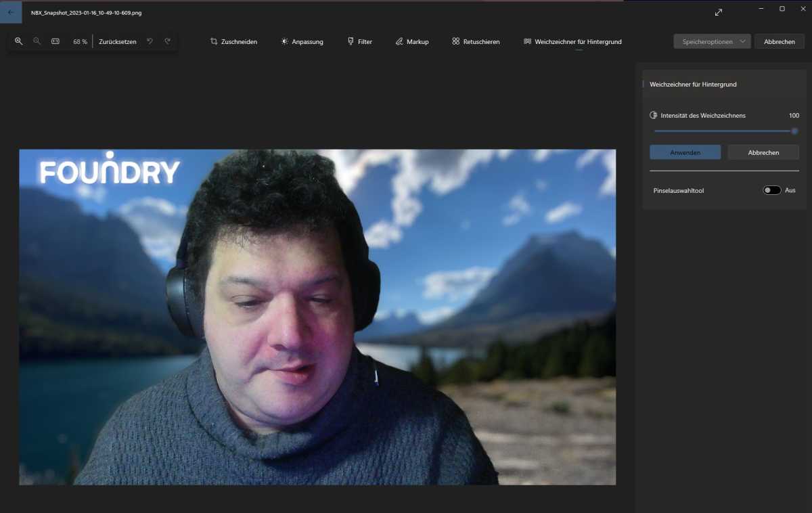
Task: Click the back arrow to leave editing
Action: (x=10, y=12)
